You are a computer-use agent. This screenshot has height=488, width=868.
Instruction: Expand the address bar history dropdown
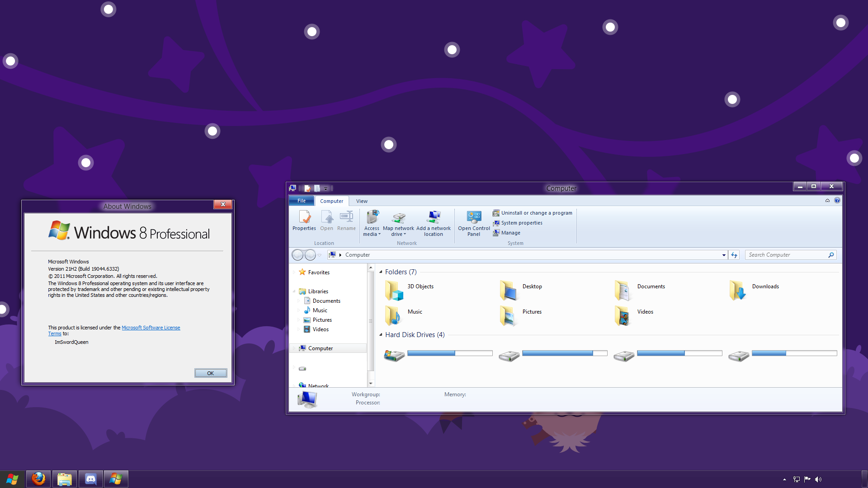click(x=724, y=255)
